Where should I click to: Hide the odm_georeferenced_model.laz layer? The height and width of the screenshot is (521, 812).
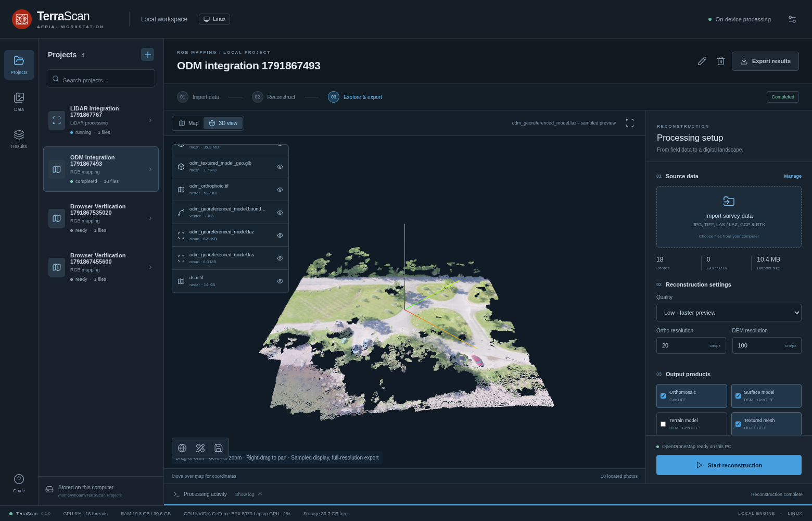[280, 235]
